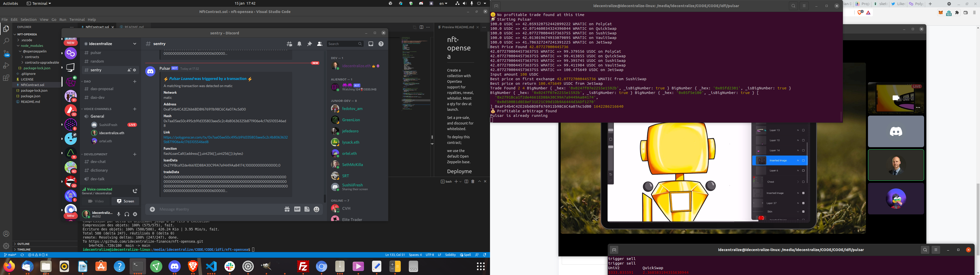The height and width of the screenshot is (275, 980).
Task: Open Discord user settings gear
Action: [135, 215]
